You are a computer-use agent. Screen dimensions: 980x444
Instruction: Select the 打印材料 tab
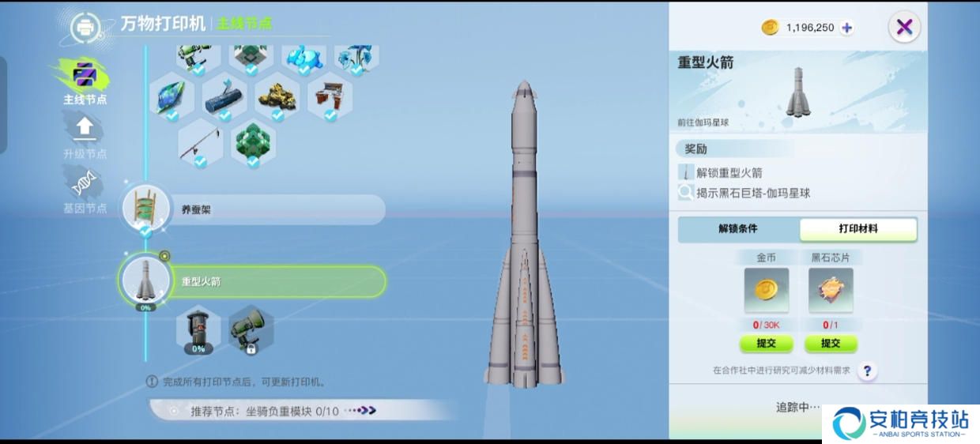(857, 229)
